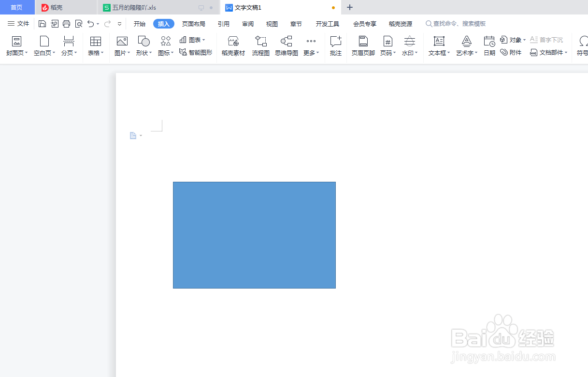The width and height of the screenshot is (588, 377).
Task: Insert a flowchart (流程图)
Action: tap(261, 46)
